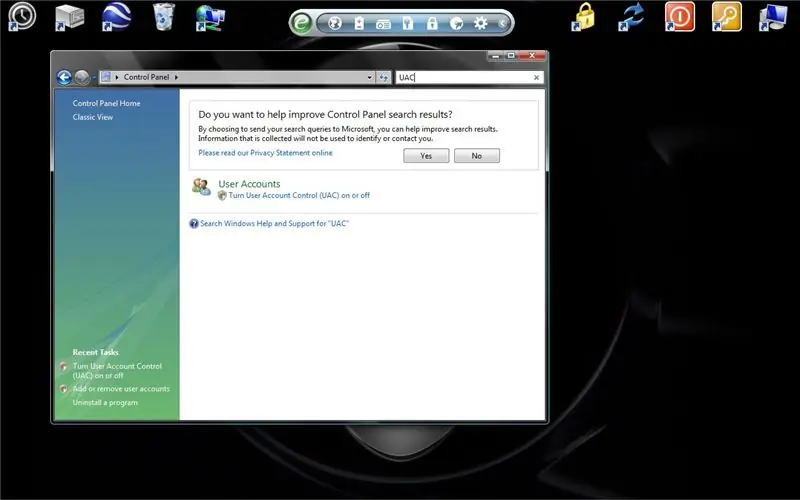Switch to Classic View
Screen dimensions: 800x500
93,117
